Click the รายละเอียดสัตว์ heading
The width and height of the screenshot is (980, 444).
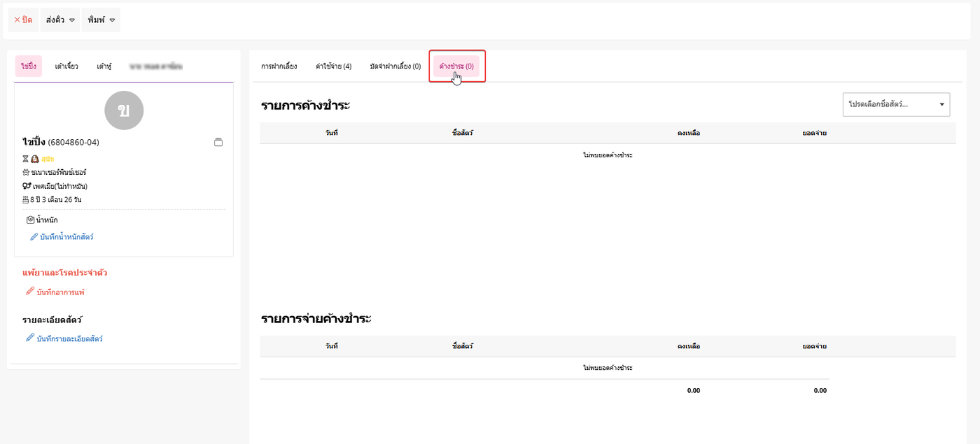pos(52,320)
